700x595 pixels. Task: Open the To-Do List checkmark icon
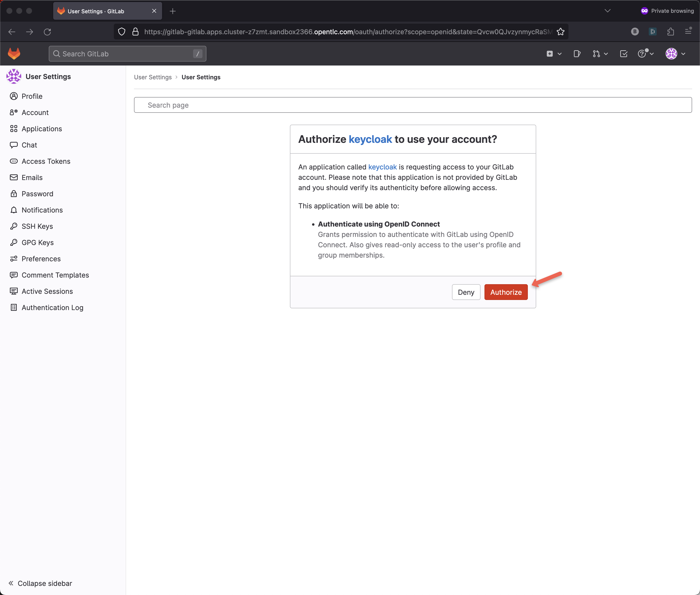tap(623, 54)
